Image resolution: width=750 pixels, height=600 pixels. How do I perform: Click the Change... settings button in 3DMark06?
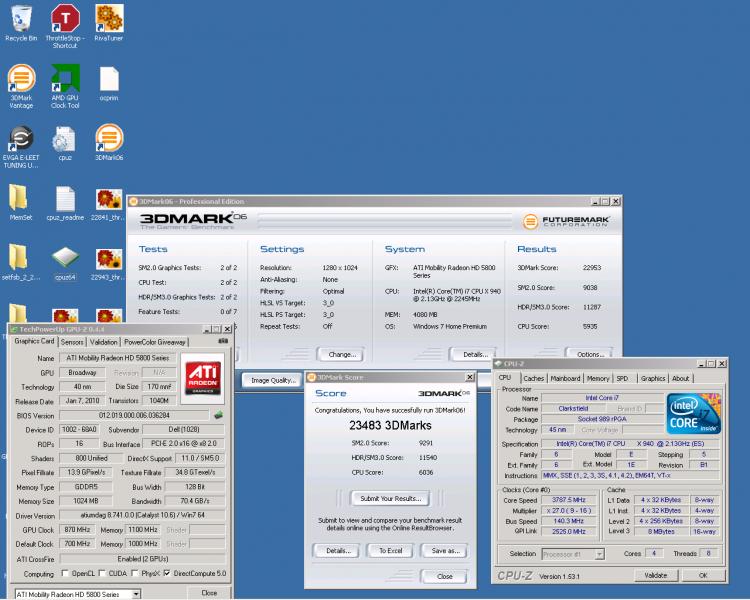[x=342, y=355]
